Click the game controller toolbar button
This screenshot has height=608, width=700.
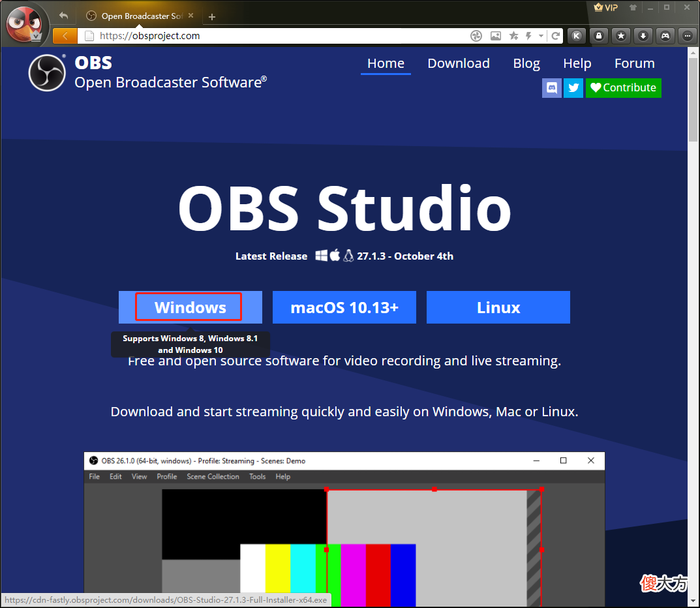click(665, 36)
